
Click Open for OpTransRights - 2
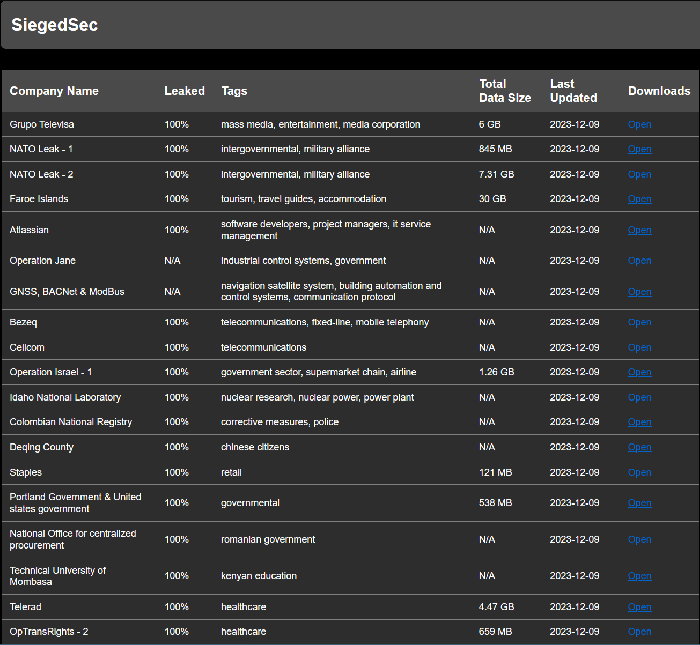click(x=639, y=632)
